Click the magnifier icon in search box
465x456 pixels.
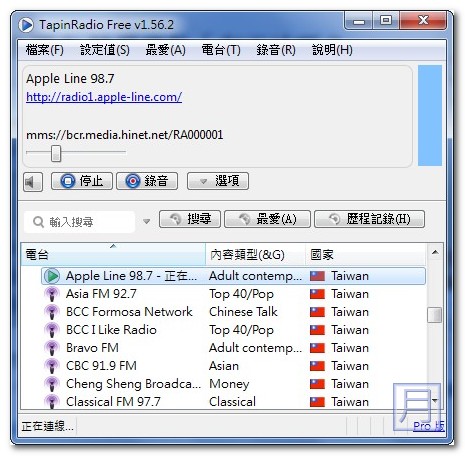tap(38, 222)
